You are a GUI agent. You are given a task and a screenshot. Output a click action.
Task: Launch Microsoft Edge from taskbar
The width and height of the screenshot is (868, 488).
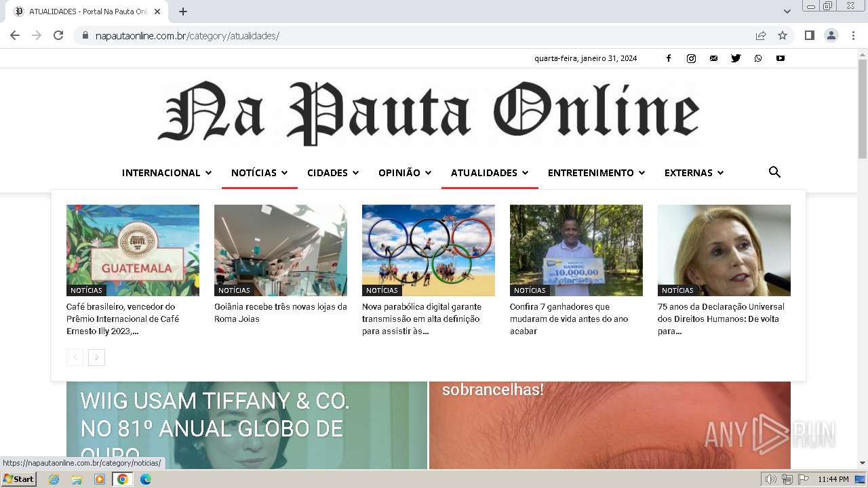(x=145, y=479)
